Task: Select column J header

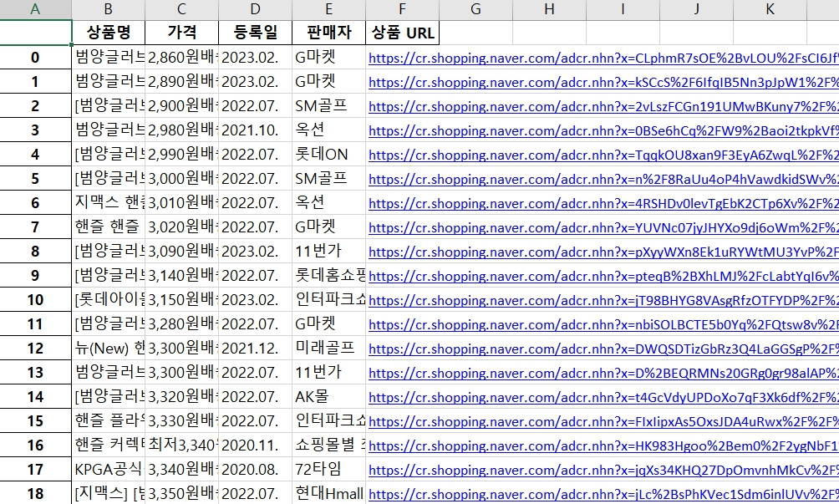Action: 696,10
